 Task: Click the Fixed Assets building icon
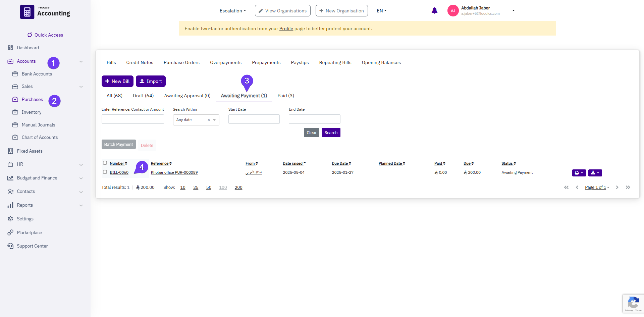(x=10, y=151)
